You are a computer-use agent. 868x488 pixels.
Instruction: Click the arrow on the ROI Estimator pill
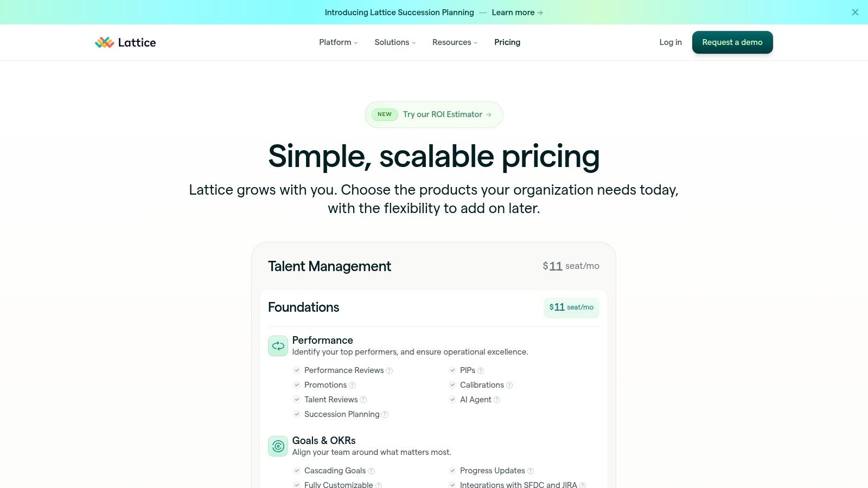tap(489, 114)
